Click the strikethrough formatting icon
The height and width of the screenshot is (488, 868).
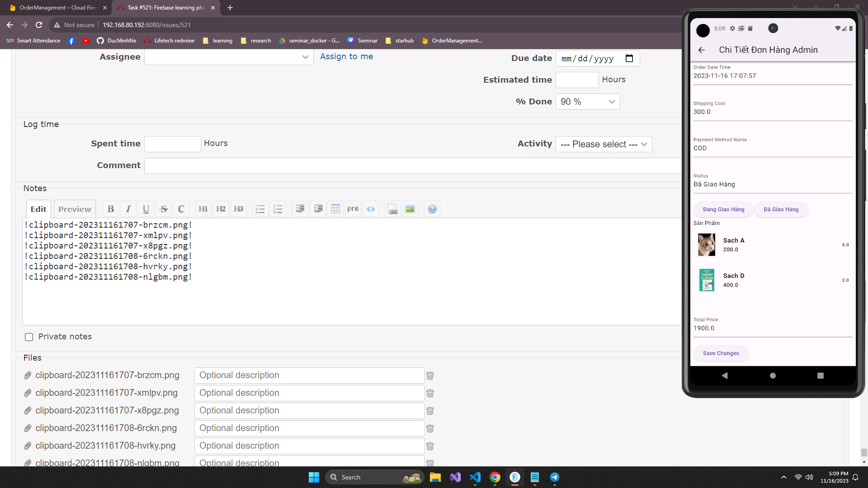(x=164, y=209)
